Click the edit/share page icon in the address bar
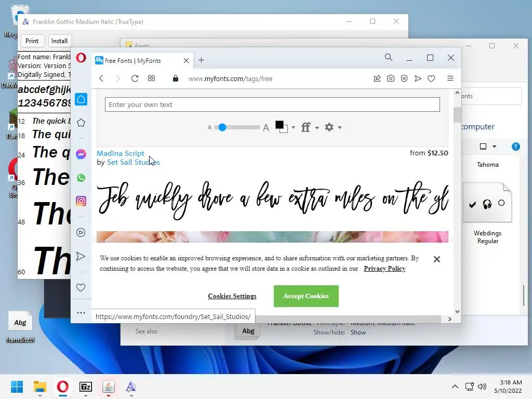Image resolution: width=532 pixels, height=399 pixels. [x=377, y=78]
